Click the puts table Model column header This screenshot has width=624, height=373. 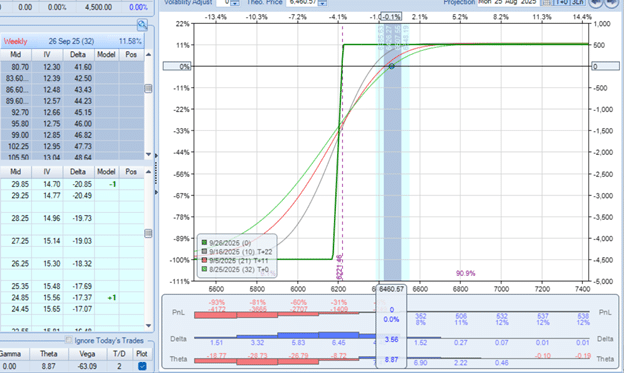coord(106,172)
